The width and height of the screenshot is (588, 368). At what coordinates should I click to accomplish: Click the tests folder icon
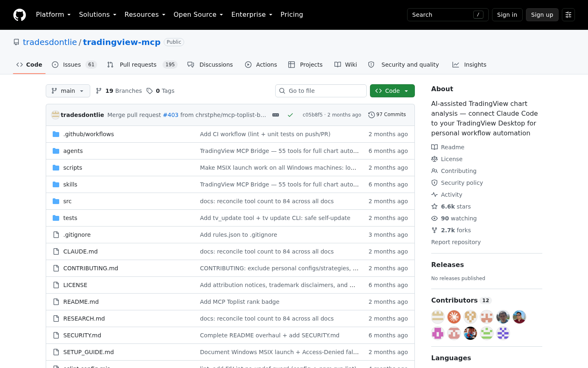point(56,218)
